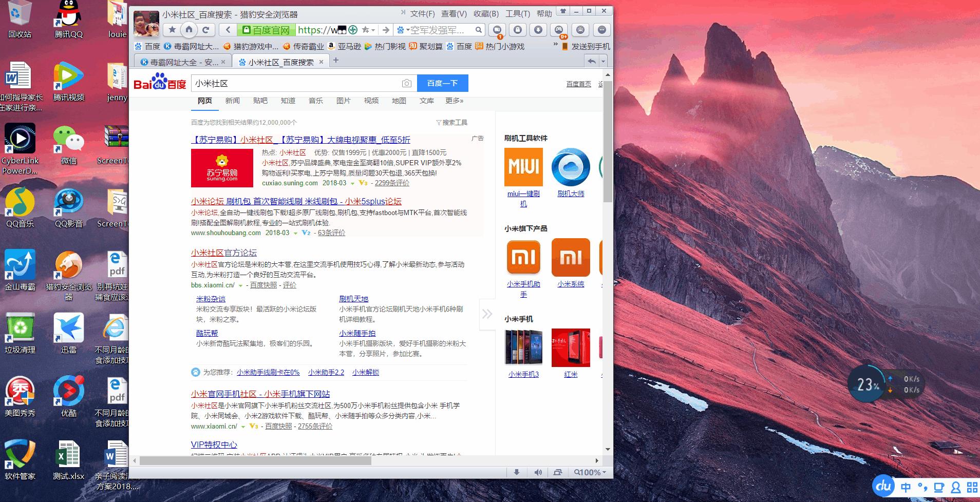
Task: Open the skin shirt icon in the title bar
Action: click(563, 11)
